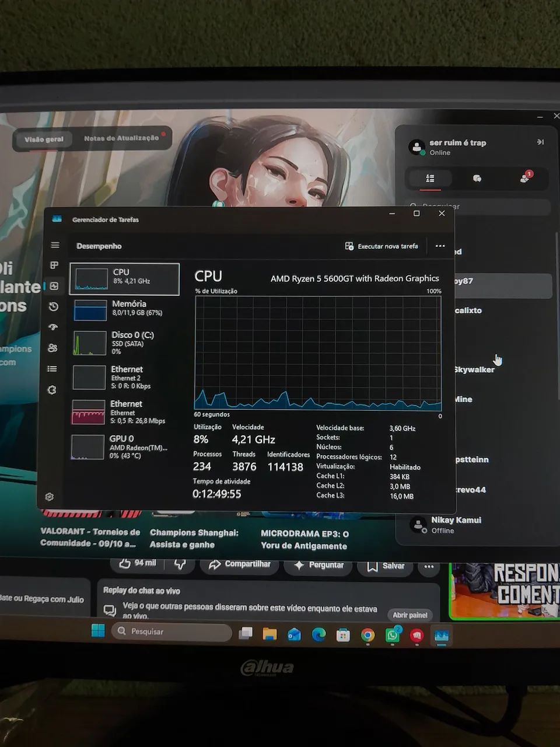
Task: Open the Details list icon in sidebar
Action: [x=52, y=369]
